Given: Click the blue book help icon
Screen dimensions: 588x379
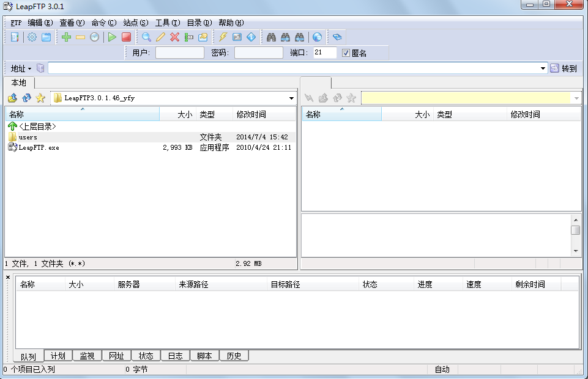Looking at the screenshot, I should coord(337,37).
